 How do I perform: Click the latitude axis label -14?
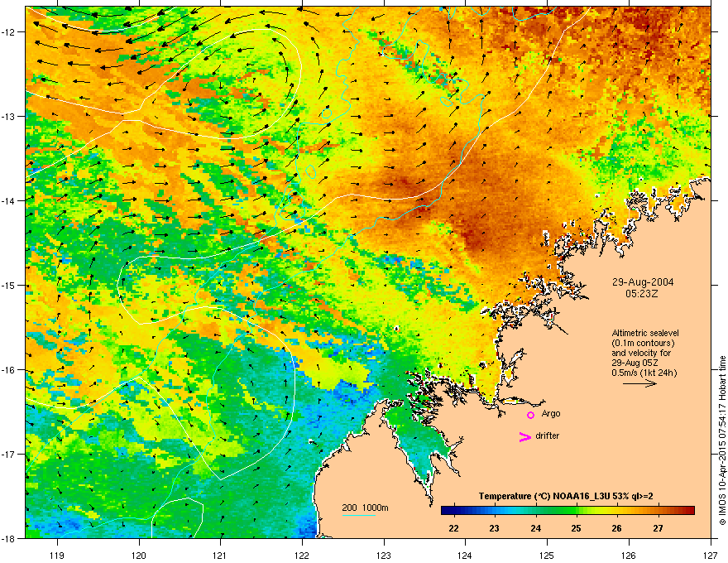(9, 200)
